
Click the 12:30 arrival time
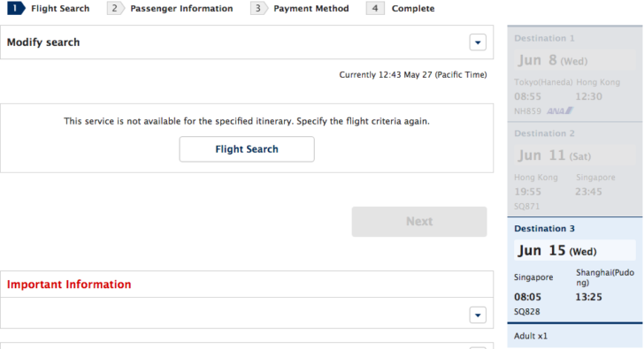pyautogui.click(x=588, y=96)
